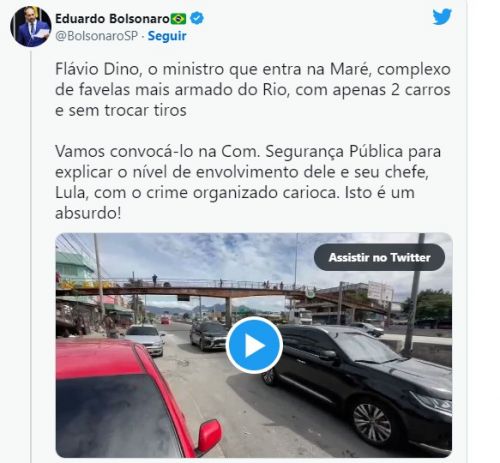Image resolution: width=500 pixels, height=463 pixels.
Task: Click the green building in the video thumbnail
Action: click(x=75, y=267)
